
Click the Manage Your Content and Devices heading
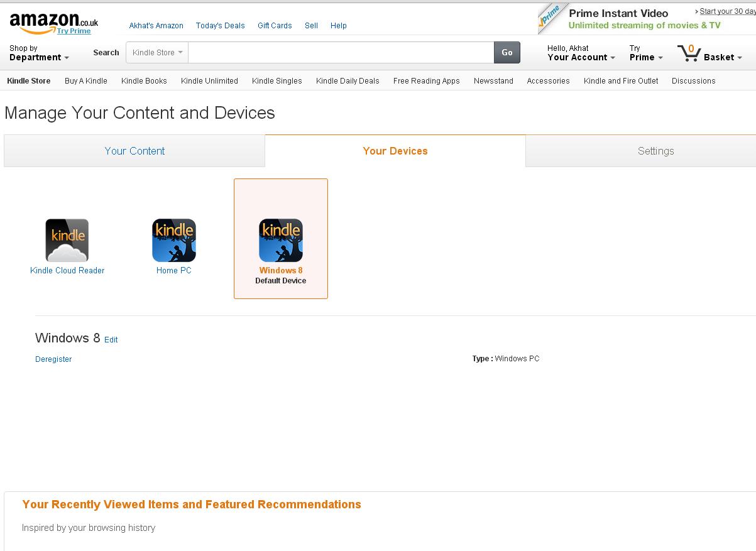click(x=140, y=113)
